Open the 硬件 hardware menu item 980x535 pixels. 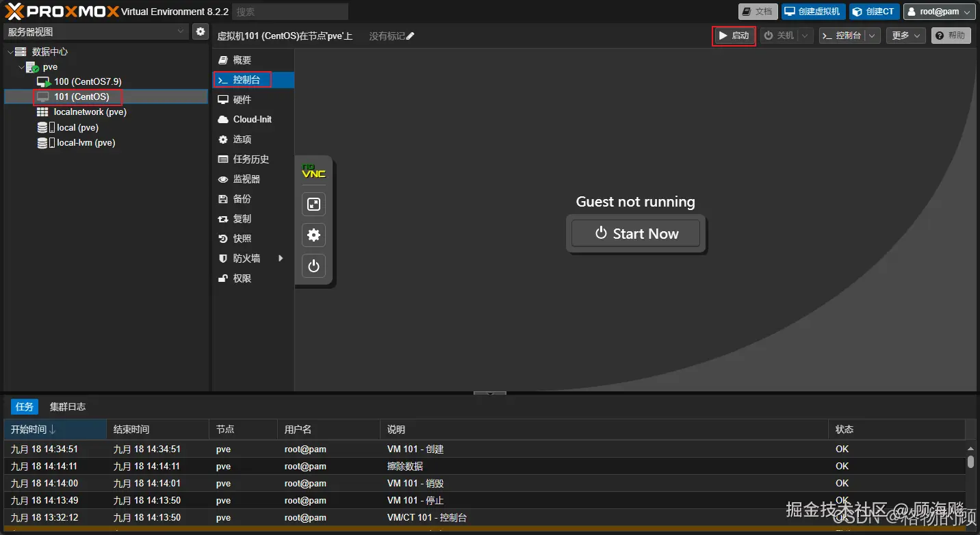coord(253,99)
